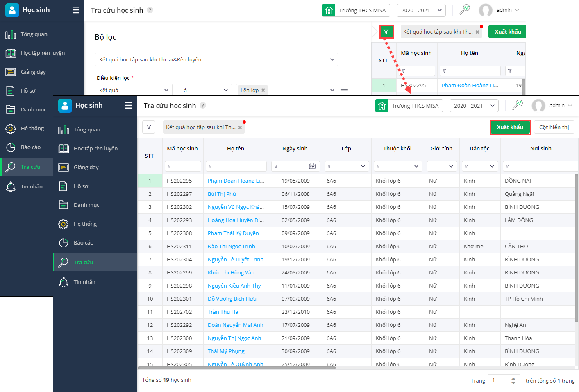This screenshot has width=579, height=392.
Task: Click the Nơi sinh column filter input
Action: (x=541, y=166)
